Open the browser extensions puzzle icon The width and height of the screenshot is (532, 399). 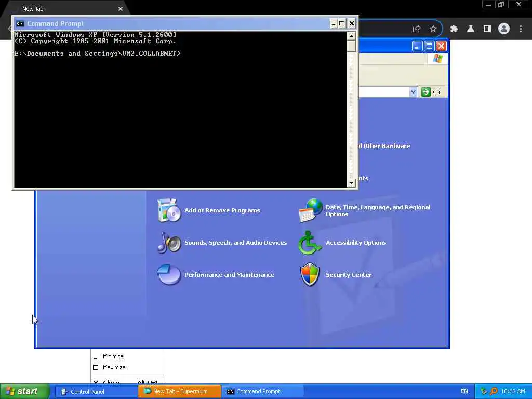454,29
